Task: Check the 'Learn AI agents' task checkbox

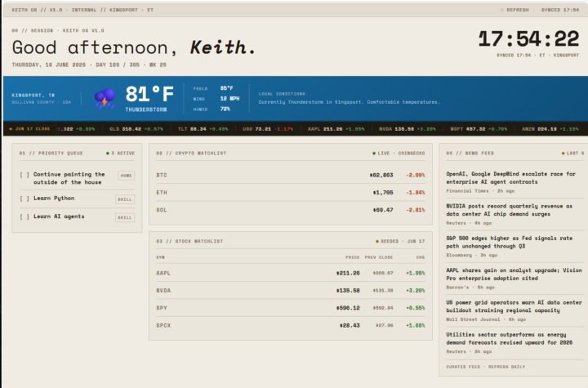Action: pos(24,216)
